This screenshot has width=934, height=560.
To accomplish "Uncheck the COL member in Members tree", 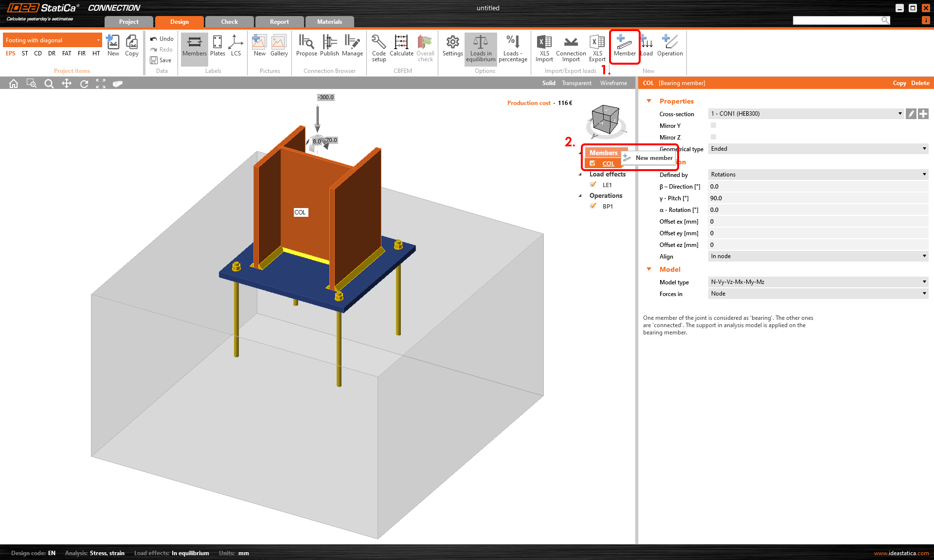I will click(593, 163).
